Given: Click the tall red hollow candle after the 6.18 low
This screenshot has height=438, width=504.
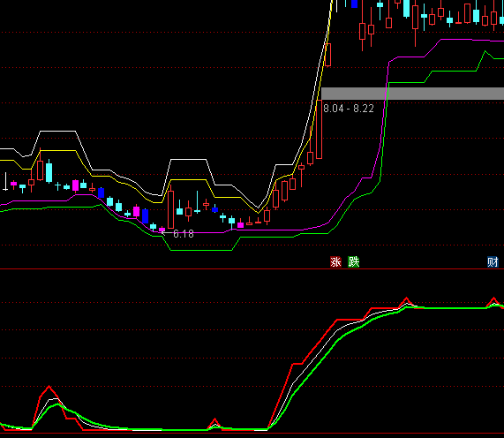Looking at the screenshot, I should click(170, 208).
